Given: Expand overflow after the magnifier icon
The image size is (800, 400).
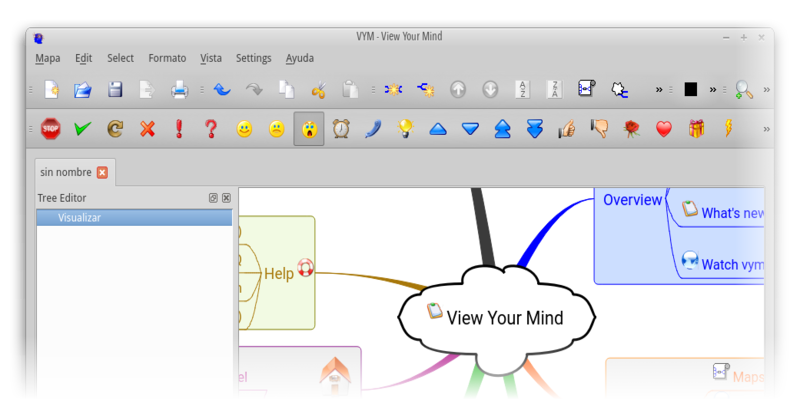Looking at the screenshot, I should click(766, 90).
